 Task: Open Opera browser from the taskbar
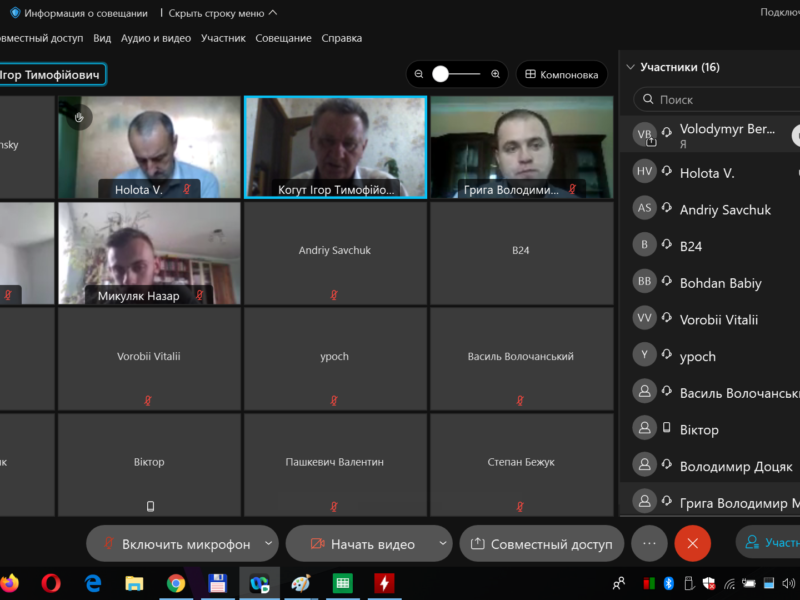pyautogui.click(x=51, y=583)
